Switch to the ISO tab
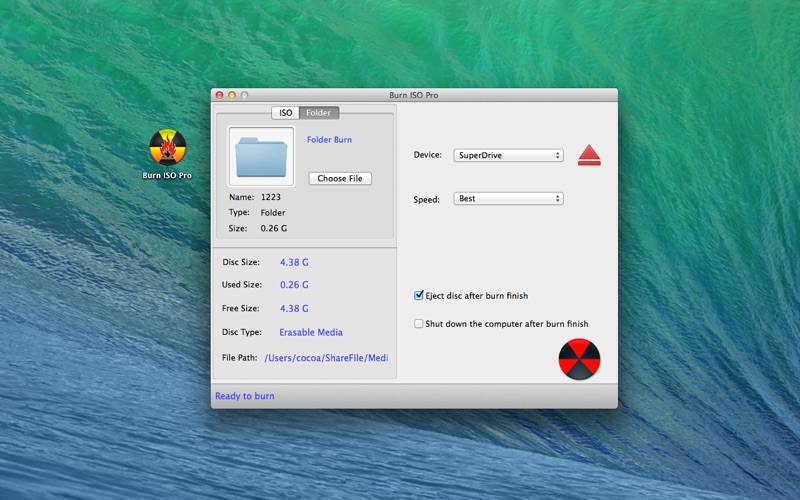This screenshot has width=800, height=500. (x=285, y=113)
